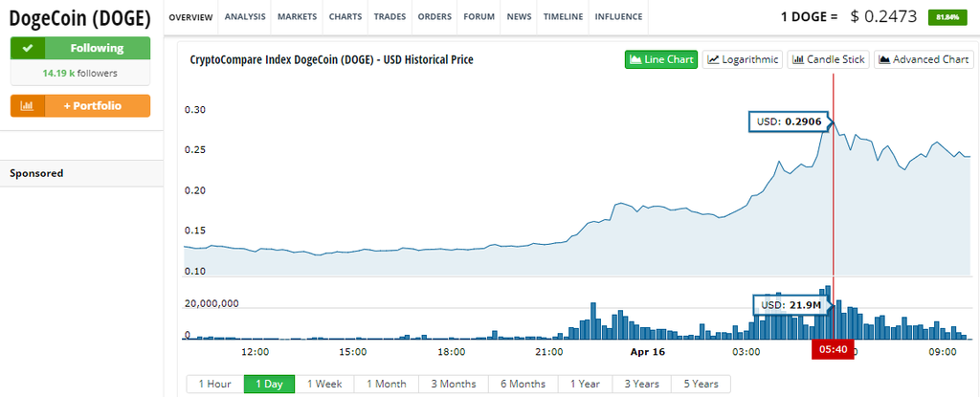Click the 03:00 time axis label
This screenshot has width=980, height=397.
[746, 352]
